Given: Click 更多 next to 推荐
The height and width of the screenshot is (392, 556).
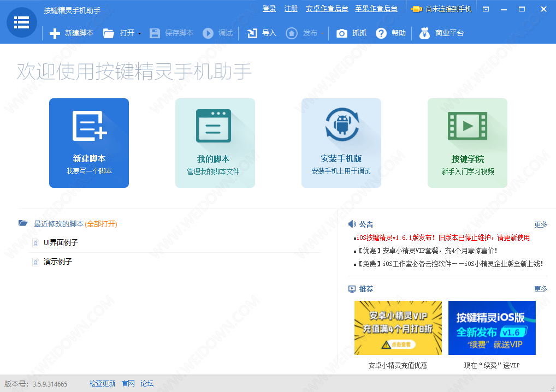Looking at the screenshot, I should [x=541, y=289].
